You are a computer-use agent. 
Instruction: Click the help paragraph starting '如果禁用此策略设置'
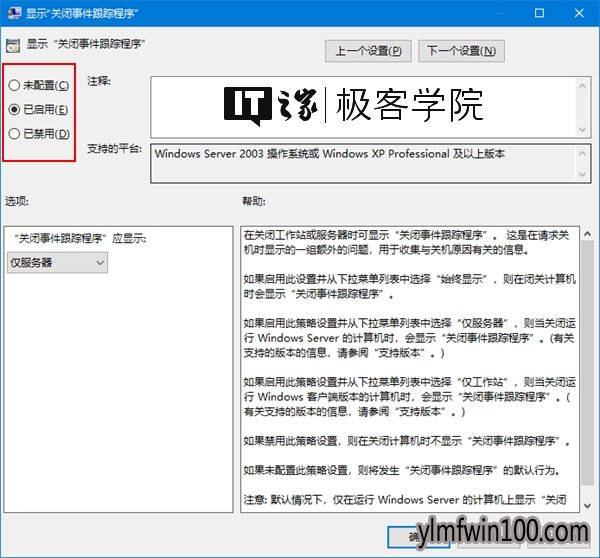coord(407,441)
